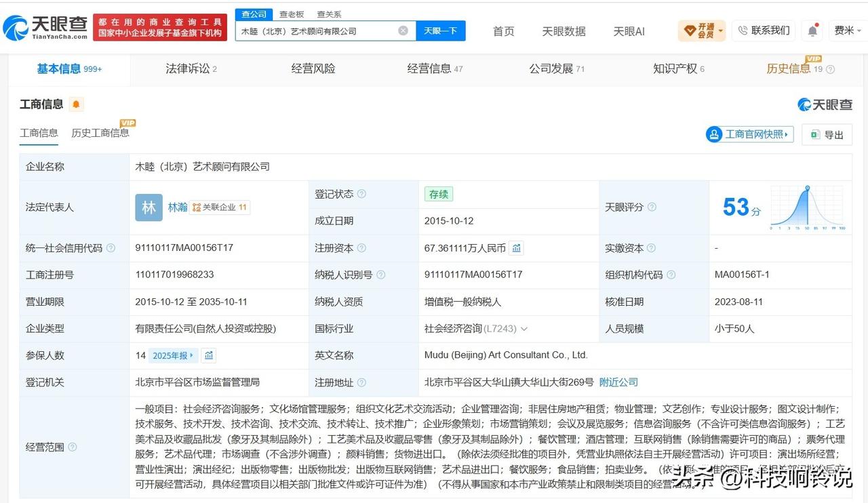Open the 费米 user account dropdown

848,31
